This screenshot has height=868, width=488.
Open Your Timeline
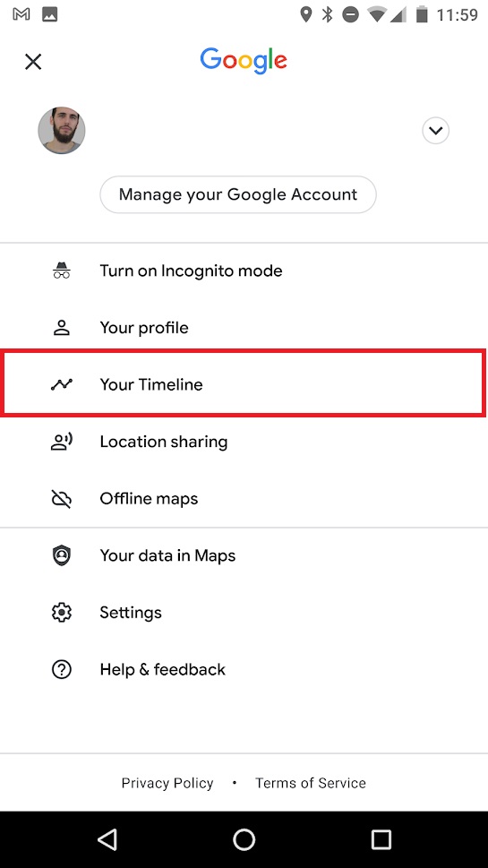244,383
